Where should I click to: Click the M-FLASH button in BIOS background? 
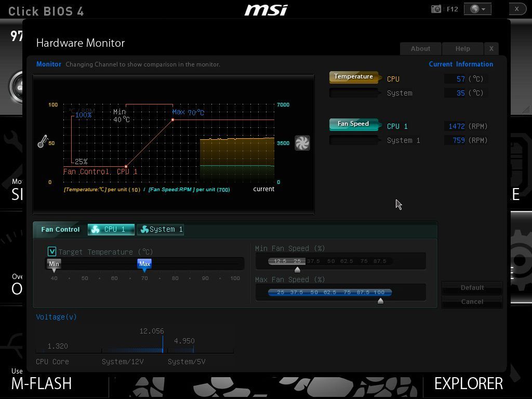coord(42,384)
